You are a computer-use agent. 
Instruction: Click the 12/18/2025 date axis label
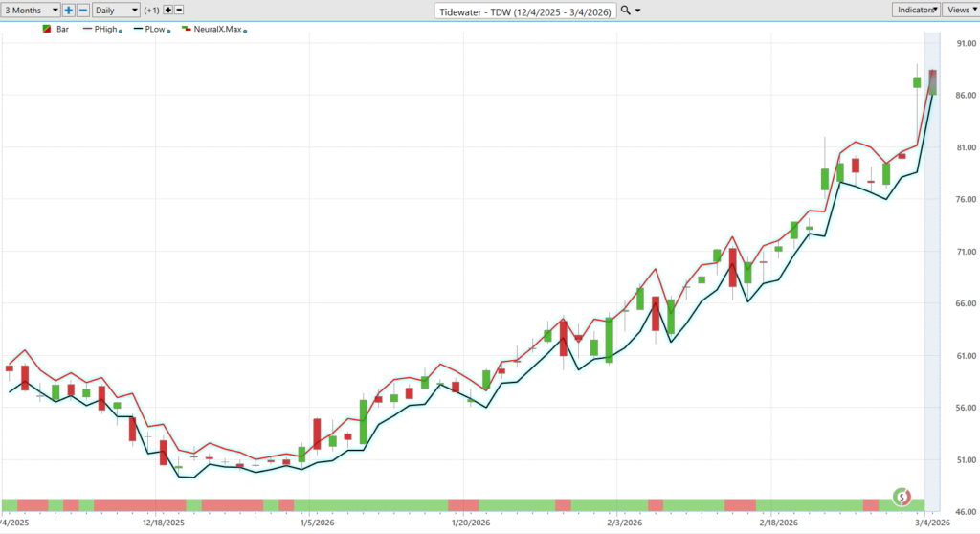[x=164, y=523]
